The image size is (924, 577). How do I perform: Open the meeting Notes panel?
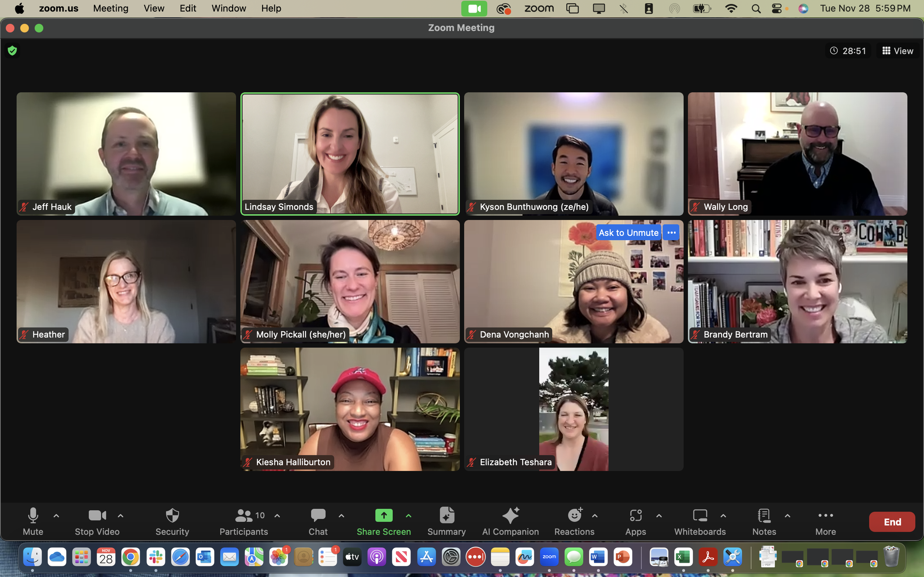[764, 522]
